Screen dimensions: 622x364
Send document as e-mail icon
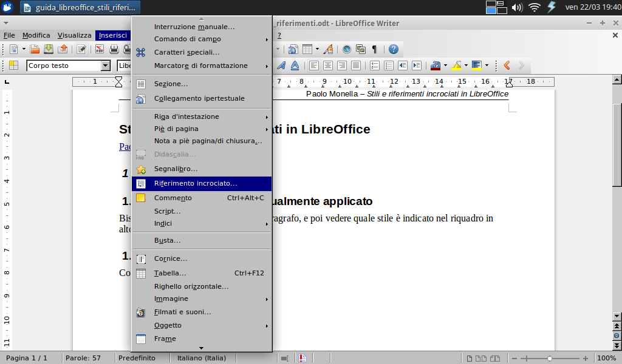[63, 49]
